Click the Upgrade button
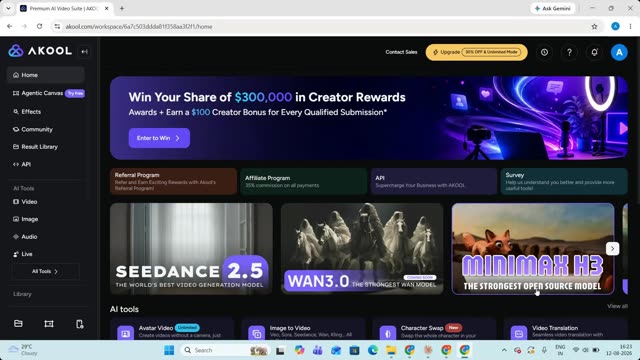 click(476, 52)
